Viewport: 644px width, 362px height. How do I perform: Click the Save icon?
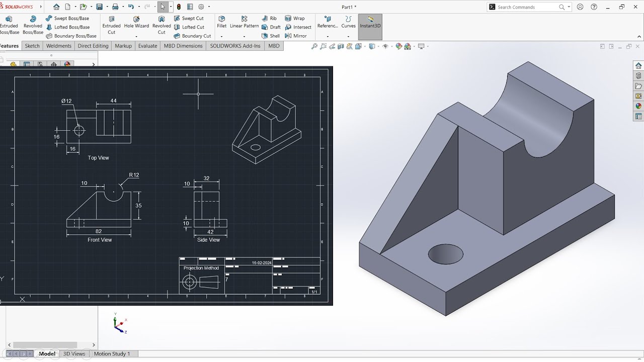click(100, 7)
